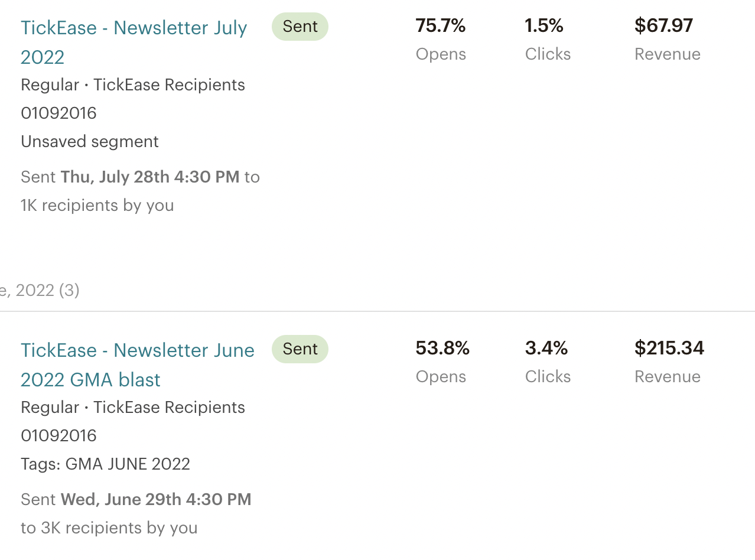Click the Tags: GMA JUNE 2022 line
755x560 pixels.
pyautogui.click(x=105, y=464)
